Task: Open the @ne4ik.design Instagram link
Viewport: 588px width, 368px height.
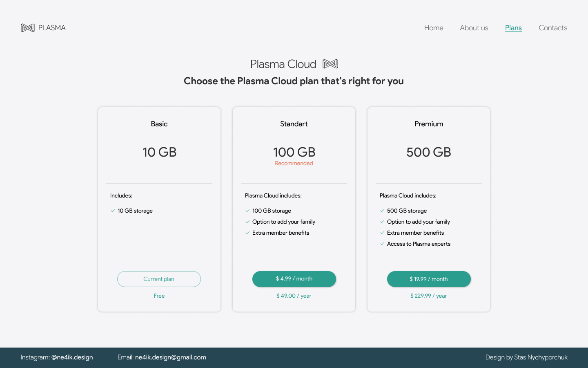Action: 72,357
